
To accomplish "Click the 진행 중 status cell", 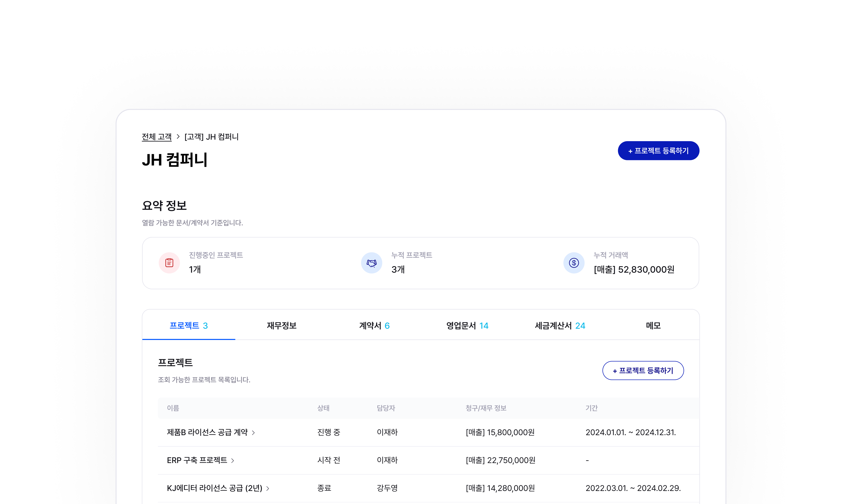I will click(329, 432).
